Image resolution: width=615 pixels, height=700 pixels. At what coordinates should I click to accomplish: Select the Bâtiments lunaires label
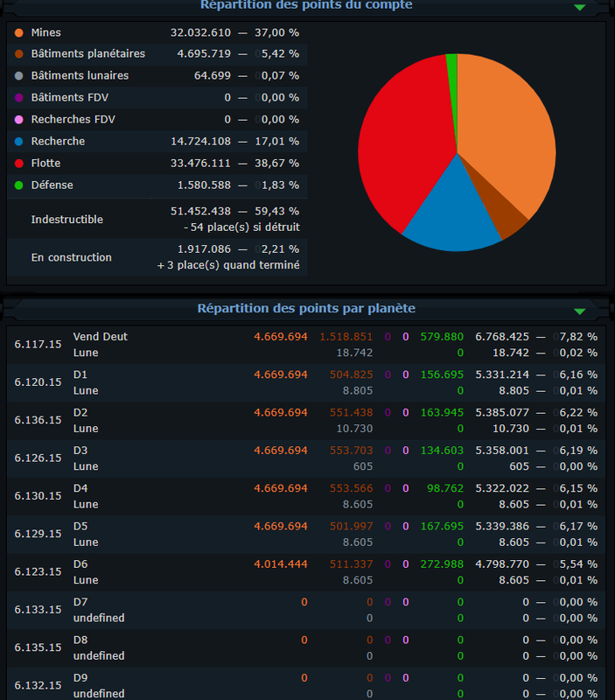click(x=80, y=76)
